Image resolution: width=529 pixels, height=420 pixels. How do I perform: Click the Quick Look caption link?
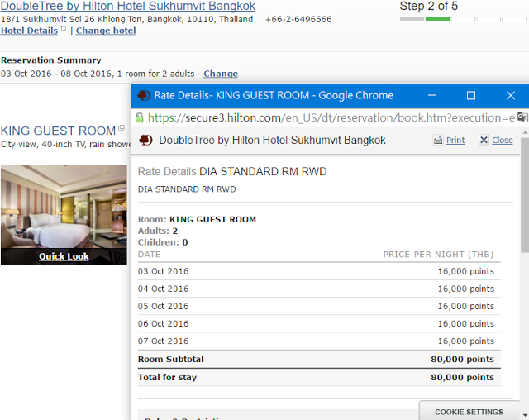[x=64, y=256]
